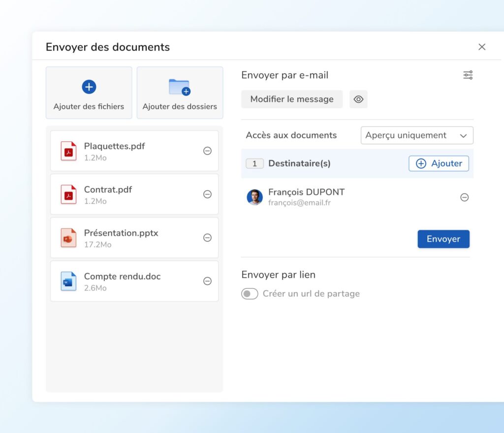This screenshot has height=433, width=504.
Task: Click the Destinataire(s) label
Action: [299, 164]
